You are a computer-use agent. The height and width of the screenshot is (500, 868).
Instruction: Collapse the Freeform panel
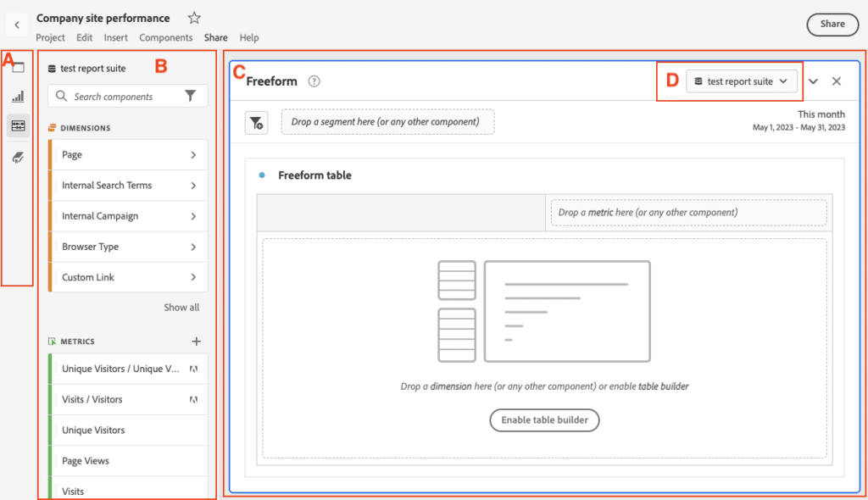point(813,81)
